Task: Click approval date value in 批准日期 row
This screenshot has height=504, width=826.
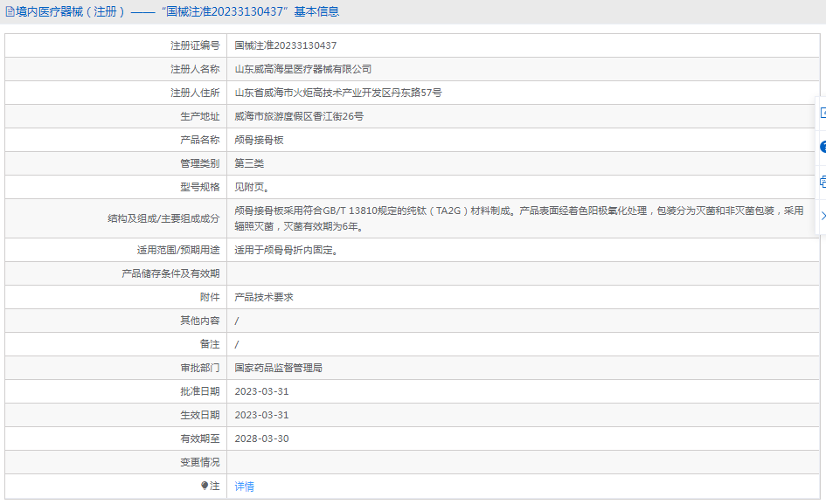Action: tap(262, 391)
